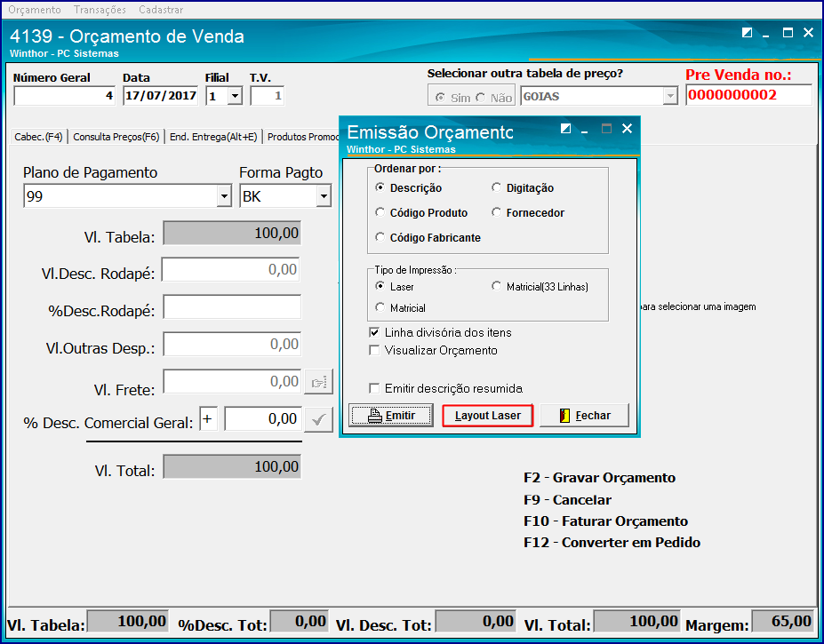Click the Vl. Tabela gray value 100,00
This screenshot has height=644, width=824.
coord(232,234)
